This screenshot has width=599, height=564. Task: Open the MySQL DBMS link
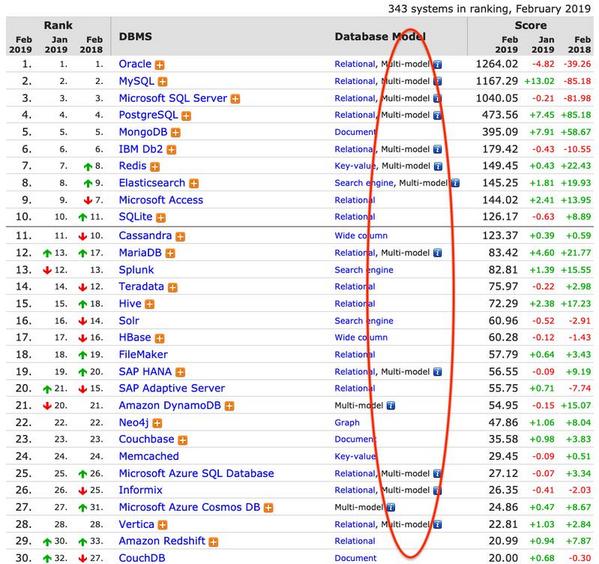(137, 81)
